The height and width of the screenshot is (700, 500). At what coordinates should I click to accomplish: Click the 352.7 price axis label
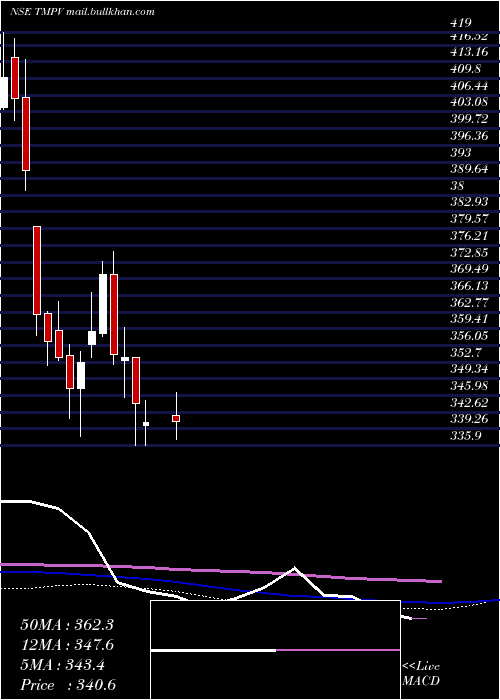click(466, 352)
